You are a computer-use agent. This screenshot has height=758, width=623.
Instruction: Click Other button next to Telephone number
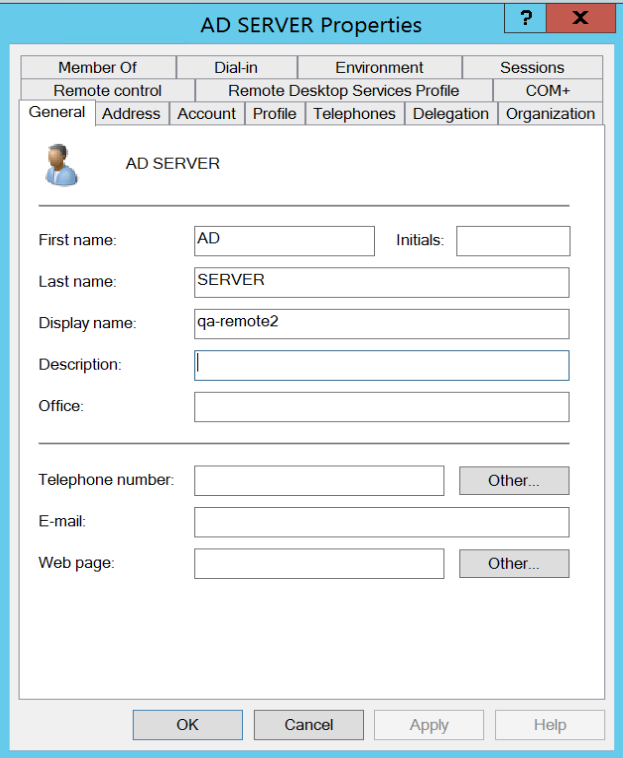click(513, 481)
